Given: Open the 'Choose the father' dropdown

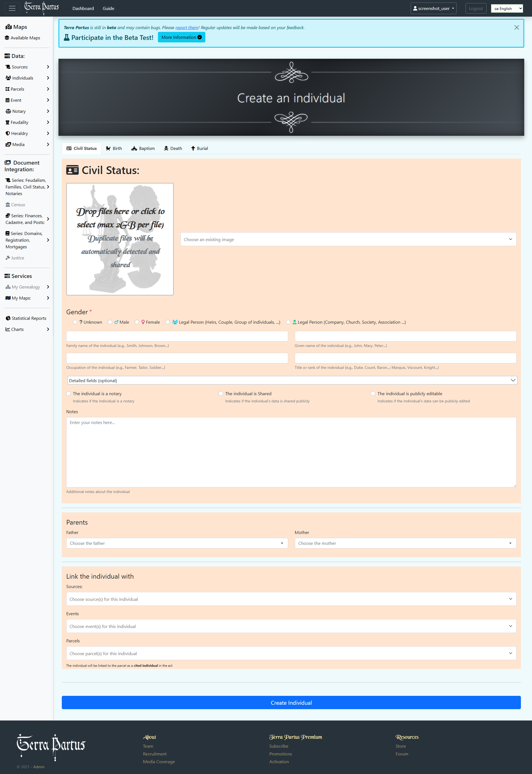Looking at the screenshot, I should (x=177, y=543).
